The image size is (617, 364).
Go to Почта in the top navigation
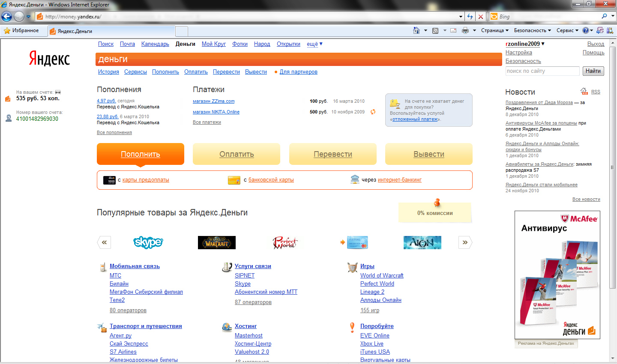127,44
